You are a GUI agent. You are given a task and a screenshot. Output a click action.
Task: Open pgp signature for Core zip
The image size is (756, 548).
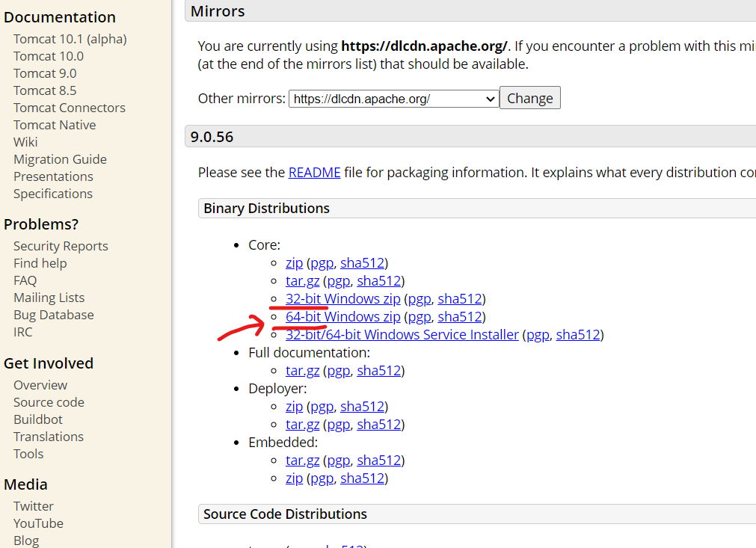tap(322, 263)
